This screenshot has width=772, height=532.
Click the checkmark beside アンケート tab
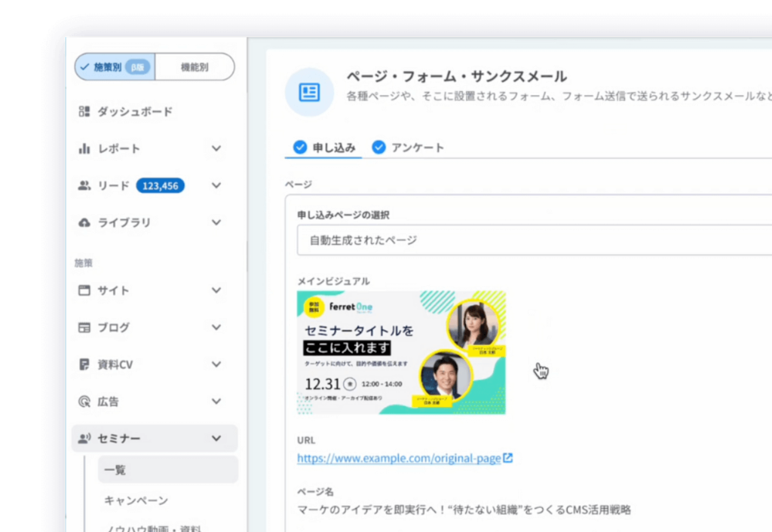point(378,147)
